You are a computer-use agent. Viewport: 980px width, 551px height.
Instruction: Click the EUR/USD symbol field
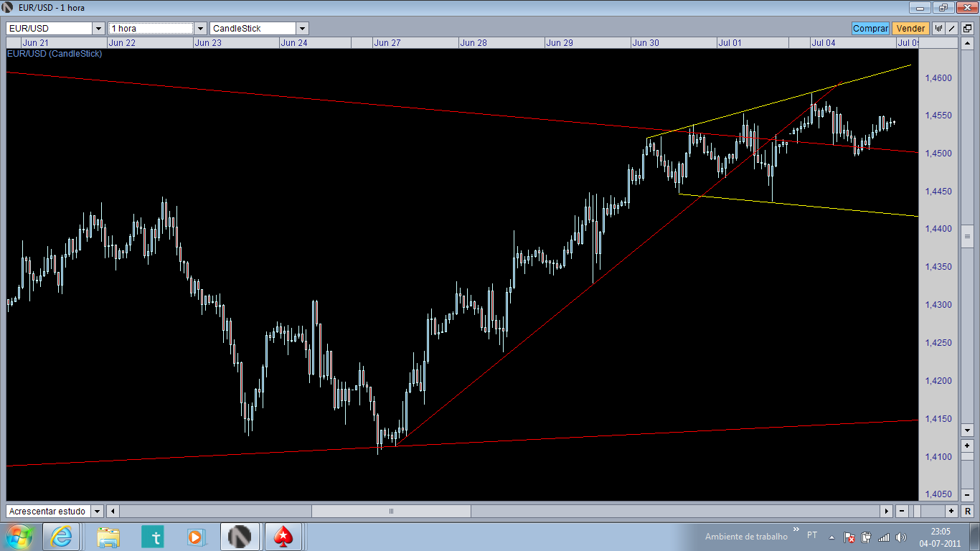click(x=50, y=28)
